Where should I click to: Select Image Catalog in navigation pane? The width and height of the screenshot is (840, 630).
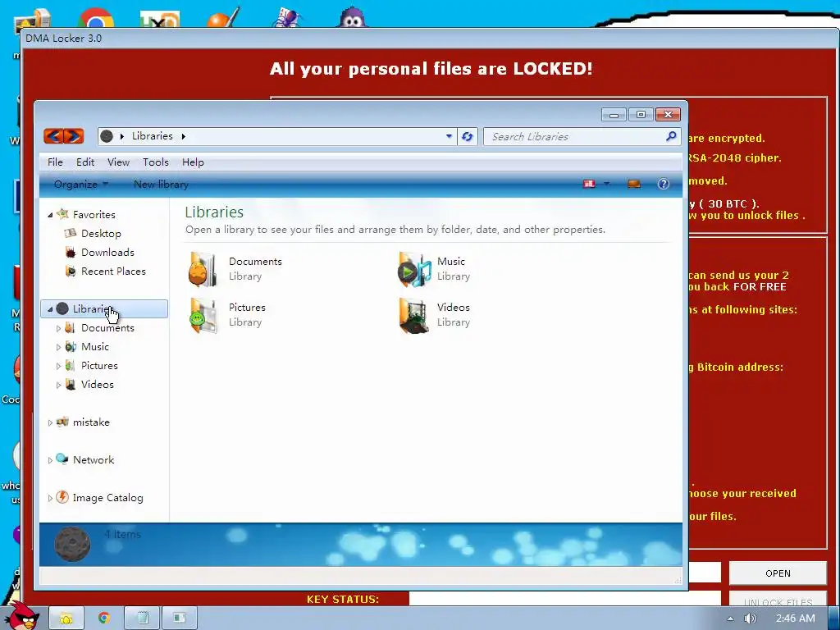(x=107, y=498)
